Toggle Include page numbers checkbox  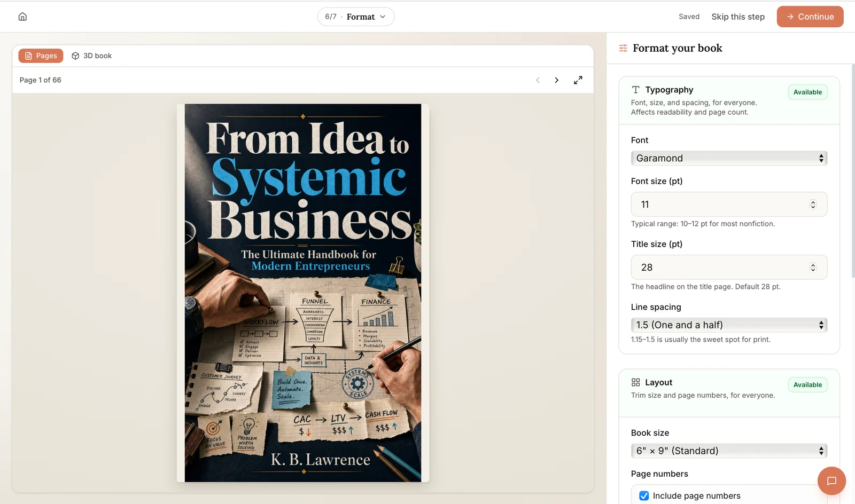point(644,496)
